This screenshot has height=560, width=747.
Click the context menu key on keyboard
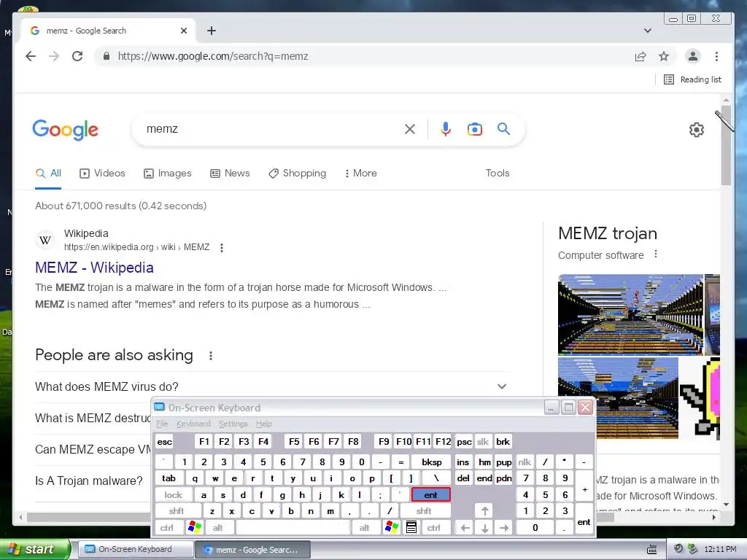pos(411,528)
